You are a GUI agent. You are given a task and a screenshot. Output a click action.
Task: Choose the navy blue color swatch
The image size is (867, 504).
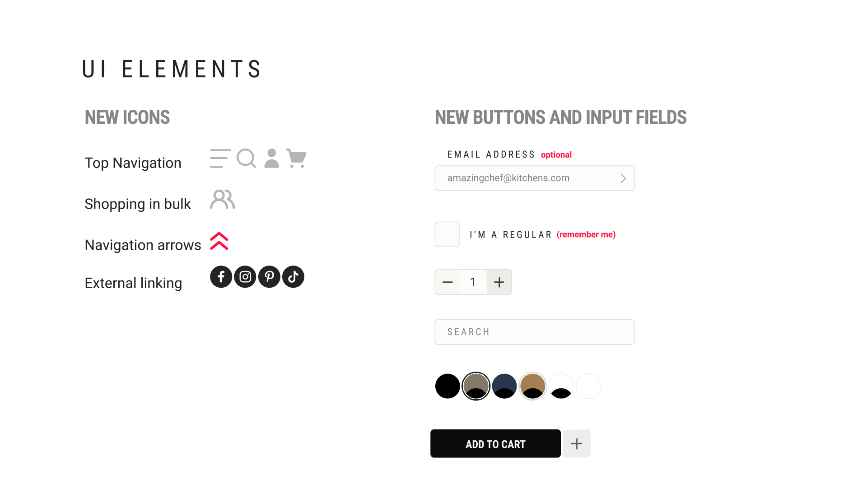click(x=504, y=386)
